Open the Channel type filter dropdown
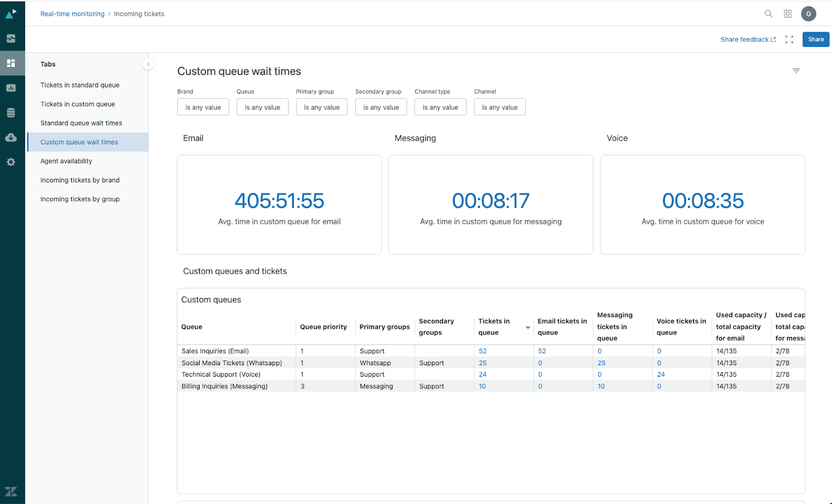 [440, 108]
